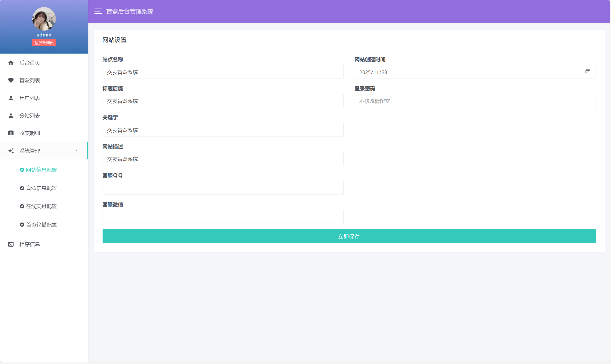The height and width of the screenshot is (364, 611).
Task: Click the hamburger menu icon in header
Action: tap(98, 11)
